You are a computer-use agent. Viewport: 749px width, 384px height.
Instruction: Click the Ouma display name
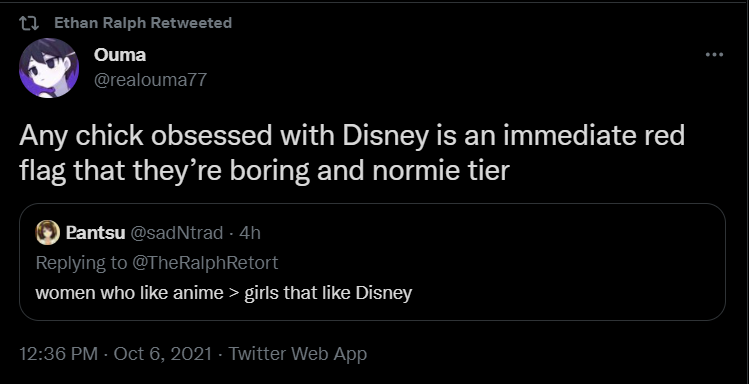[x=119, y=55]
